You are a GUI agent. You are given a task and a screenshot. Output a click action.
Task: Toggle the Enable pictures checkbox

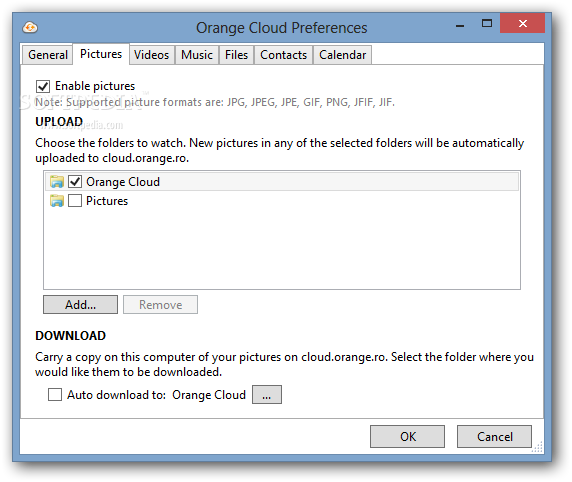click(x=43, y=86)
